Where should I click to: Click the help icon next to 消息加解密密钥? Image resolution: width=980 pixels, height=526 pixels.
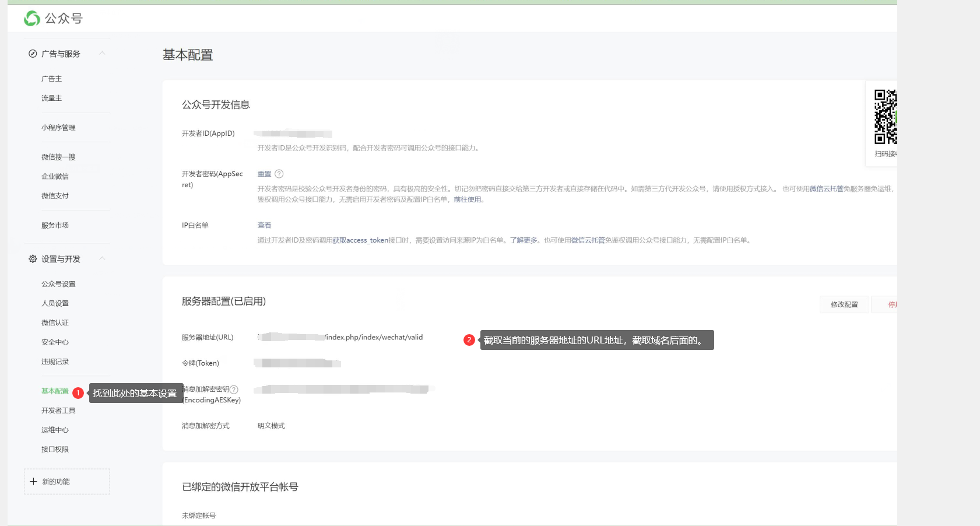pos(234,390)
